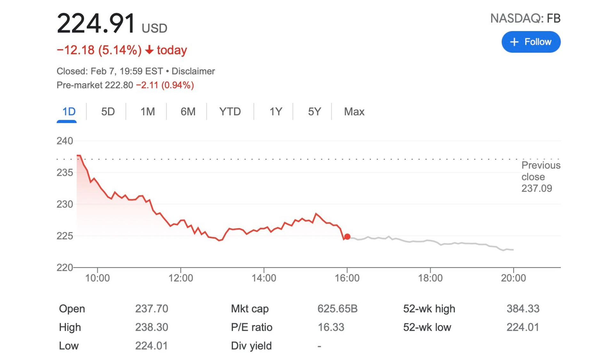This screenshot has height=364, width=614.
Task: Click the 16:00 time axis marker
Action: pos(347,278)
